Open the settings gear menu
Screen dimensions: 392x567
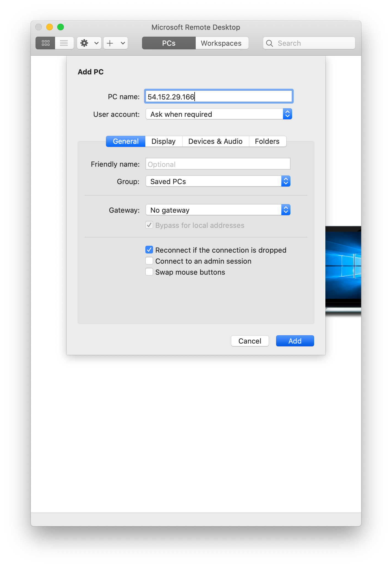89,43
